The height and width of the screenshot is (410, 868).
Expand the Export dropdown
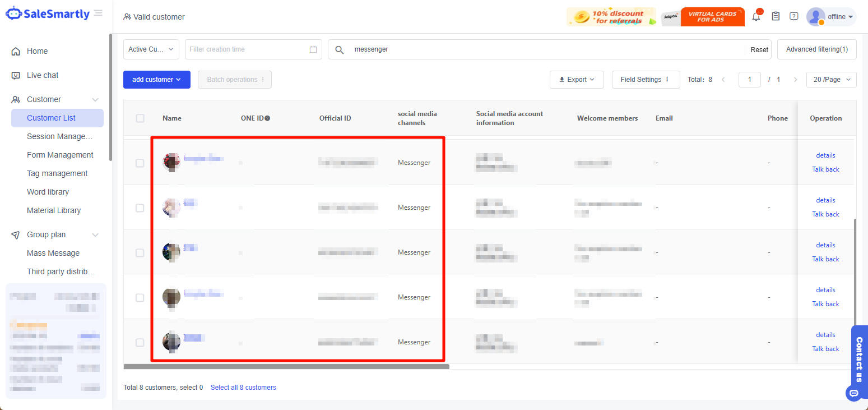pos(577,80)
